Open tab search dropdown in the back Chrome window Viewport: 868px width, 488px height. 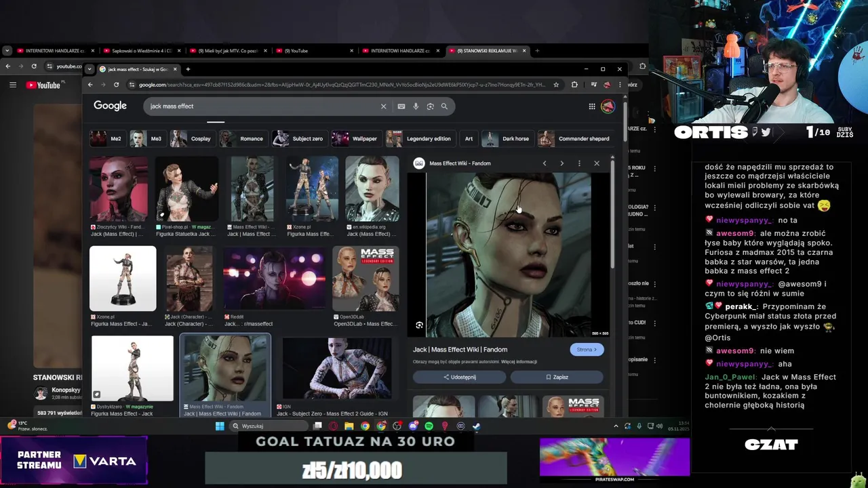click(7, 51)
